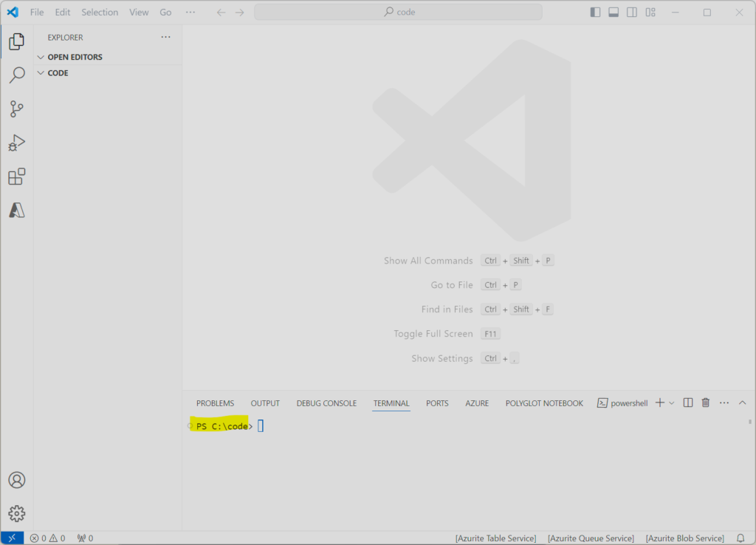
Task: Toggle the bottom panel layout button
Action: (614, 13)
